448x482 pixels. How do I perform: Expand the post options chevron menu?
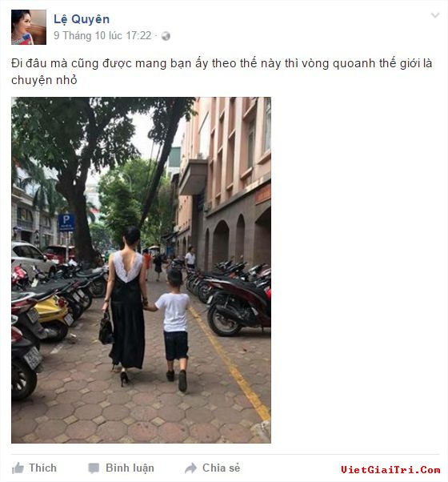(x=434, y=15)
